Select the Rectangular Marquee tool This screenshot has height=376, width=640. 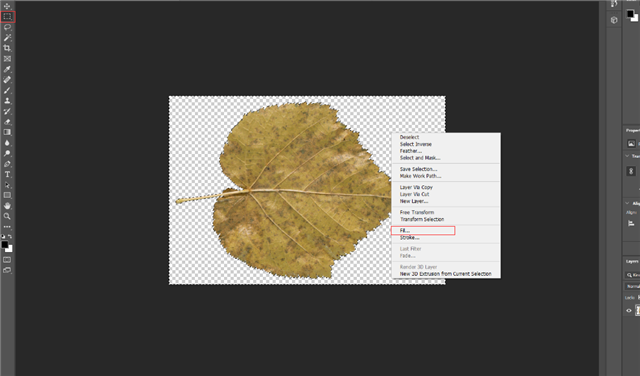(7, 17)
